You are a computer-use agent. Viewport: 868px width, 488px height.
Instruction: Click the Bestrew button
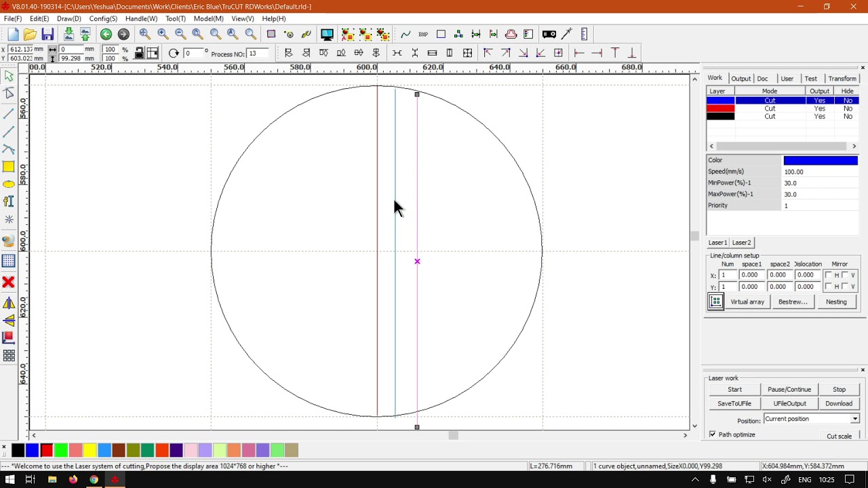793,302
